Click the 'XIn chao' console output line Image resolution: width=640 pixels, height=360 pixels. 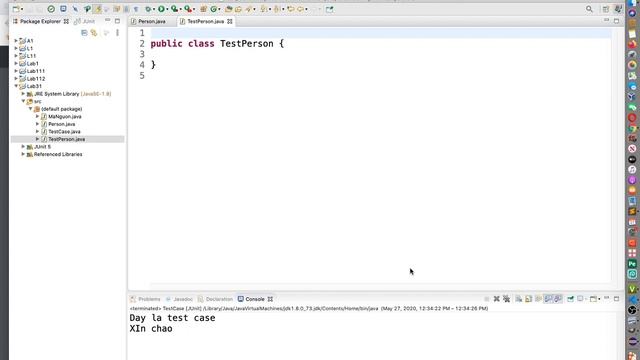[x=151, y=329]
